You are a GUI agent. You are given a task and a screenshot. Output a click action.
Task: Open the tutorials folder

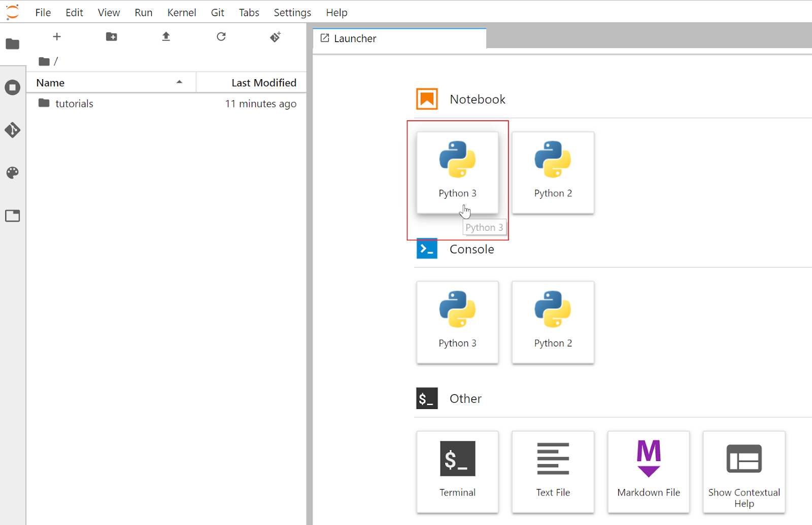[x=74, y=103]
